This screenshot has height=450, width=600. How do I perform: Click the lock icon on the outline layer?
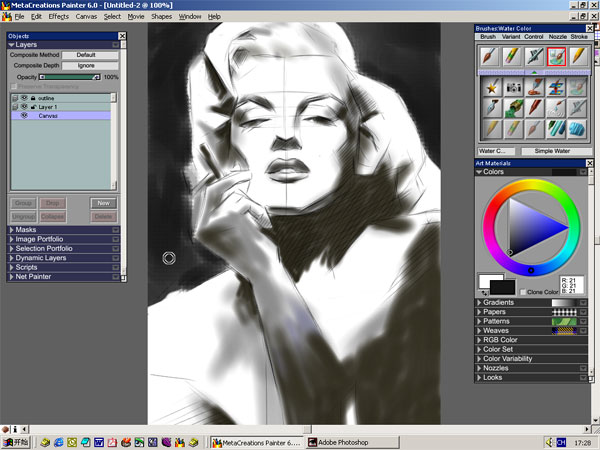(x=33, y=98)
